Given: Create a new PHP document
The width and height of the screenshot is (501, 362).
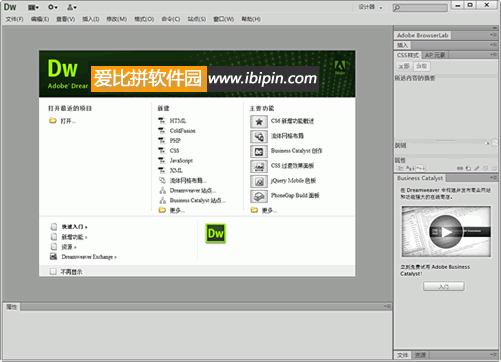Looking at the screenshot, I should click(x=175, y=141).
